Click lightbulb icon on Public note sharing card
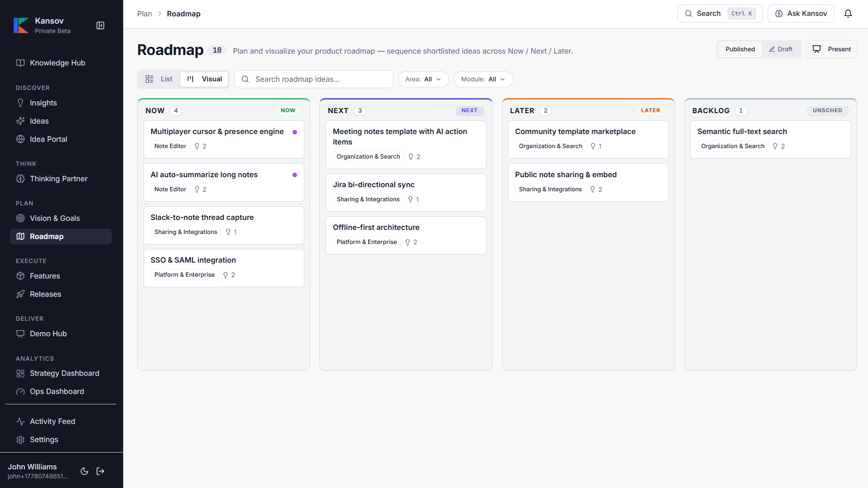Viewport: 868px width, 488px height. coord(592,189)
